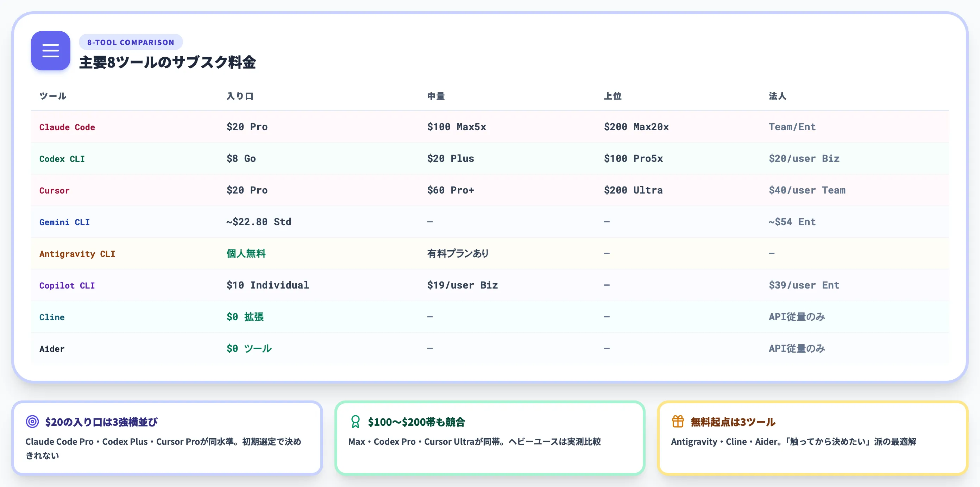This screenshot has height=487, width=980.
Task: Click the $20 Pro cell in Cursor row
Action: pos(247,190)
